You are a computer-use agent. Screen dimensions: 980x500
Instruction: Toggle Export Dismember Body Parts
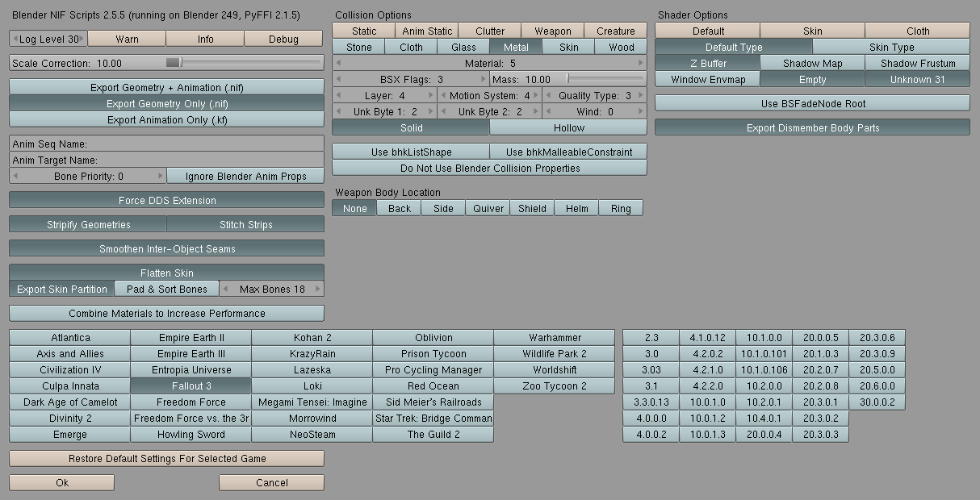tap(812, 127)
